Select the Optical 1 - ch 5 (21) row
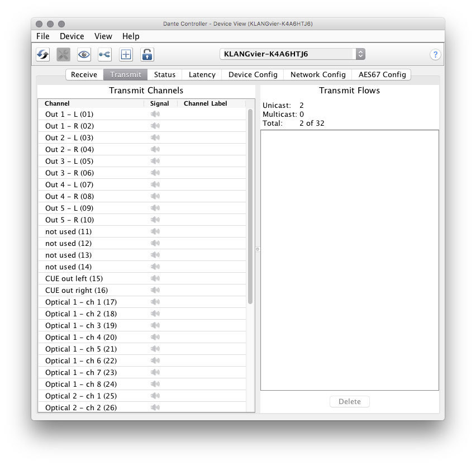Image resolution: width=476 pixels, height=465 pixels. click(x=142, y=349)
